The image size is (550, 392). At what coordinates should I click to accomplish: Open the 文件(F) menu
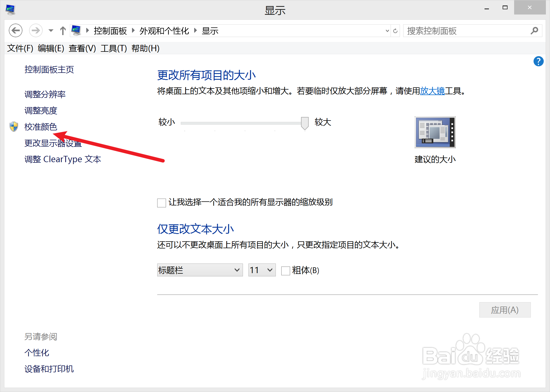[x=20, y=48]
